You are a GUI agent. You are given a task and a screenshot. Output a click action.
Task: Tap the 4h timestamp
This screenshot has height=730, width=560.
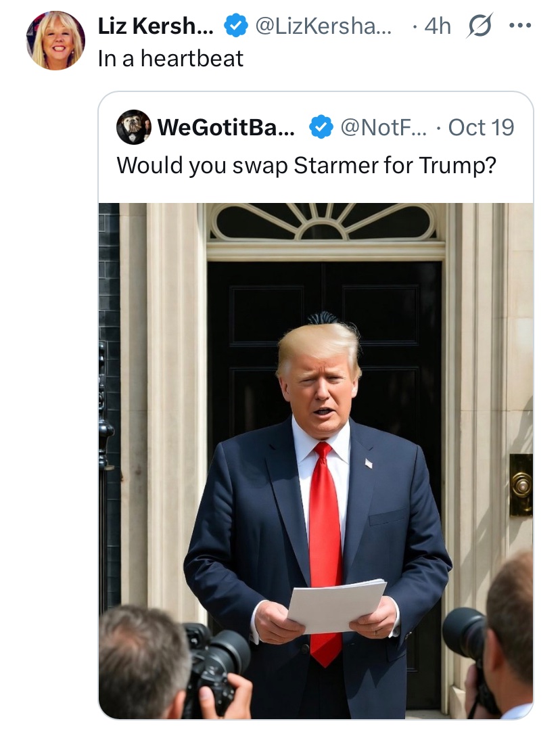click(438, 26)
